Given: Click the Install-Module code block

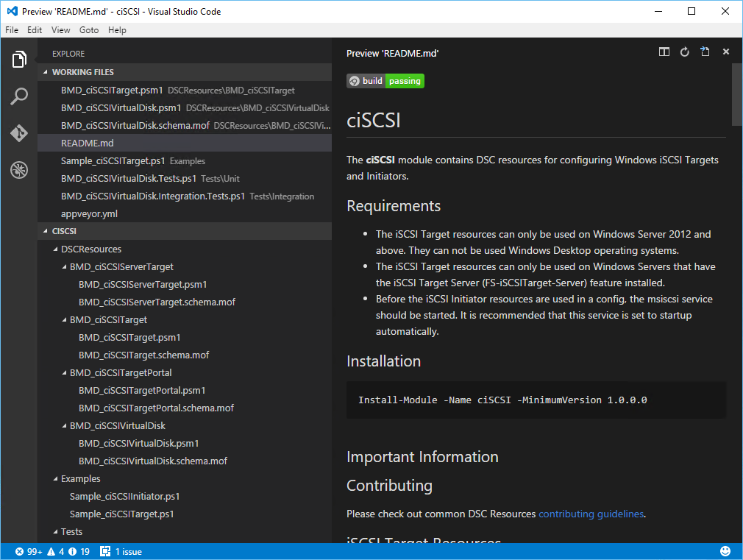Looking at the screenshot, I should coord(536,400).
